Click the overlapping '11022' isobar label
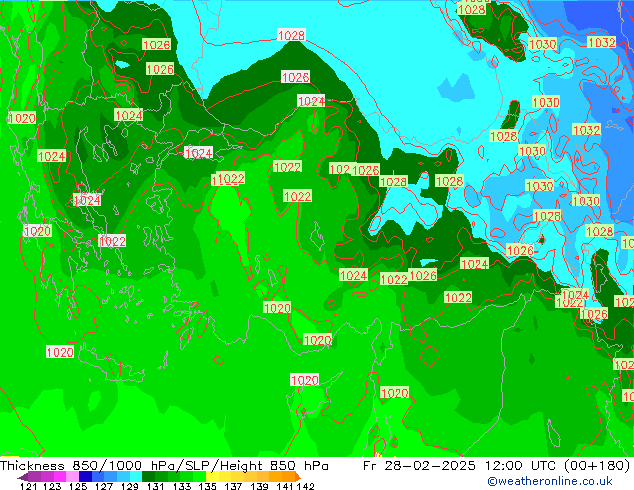 pos(228,178)
